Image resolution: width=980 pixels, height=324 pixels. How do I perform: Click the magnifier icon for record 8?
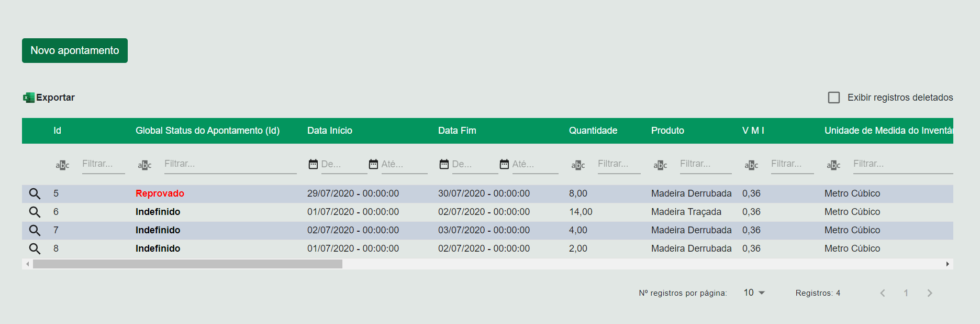[35, 249]
